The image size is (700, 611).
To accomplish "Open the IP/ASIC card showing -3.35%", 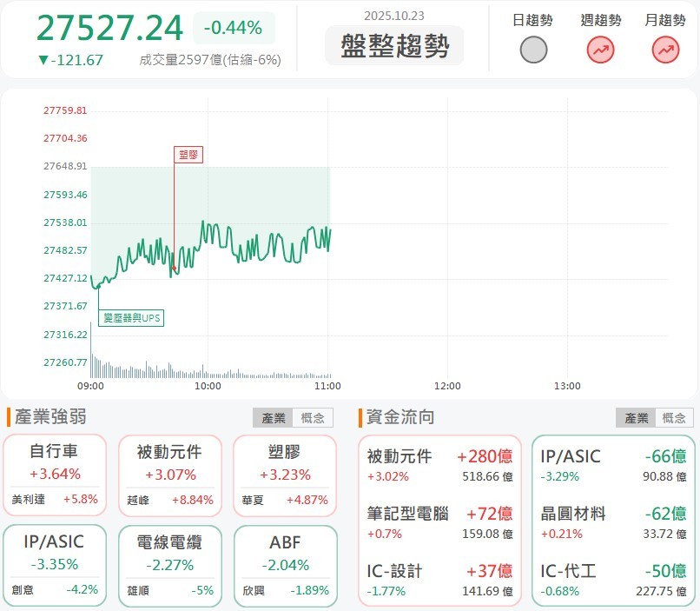I will pos(56,565).
